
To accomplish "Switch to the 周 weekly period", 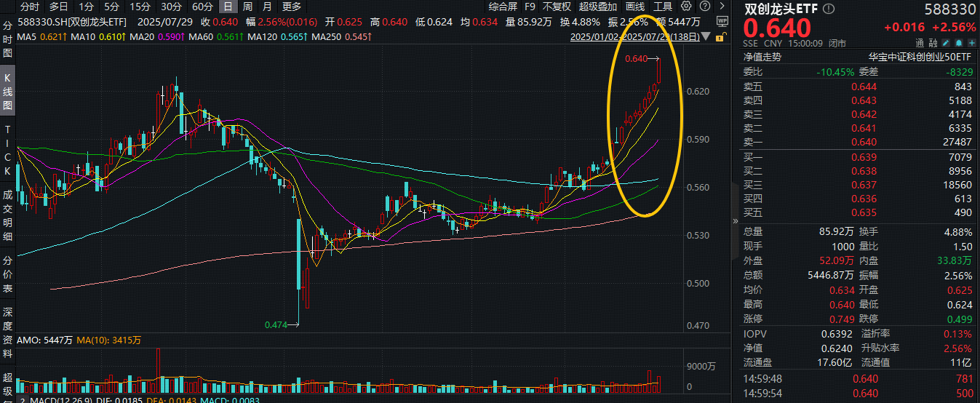I will pyautogui.click(x=248, y=7).
